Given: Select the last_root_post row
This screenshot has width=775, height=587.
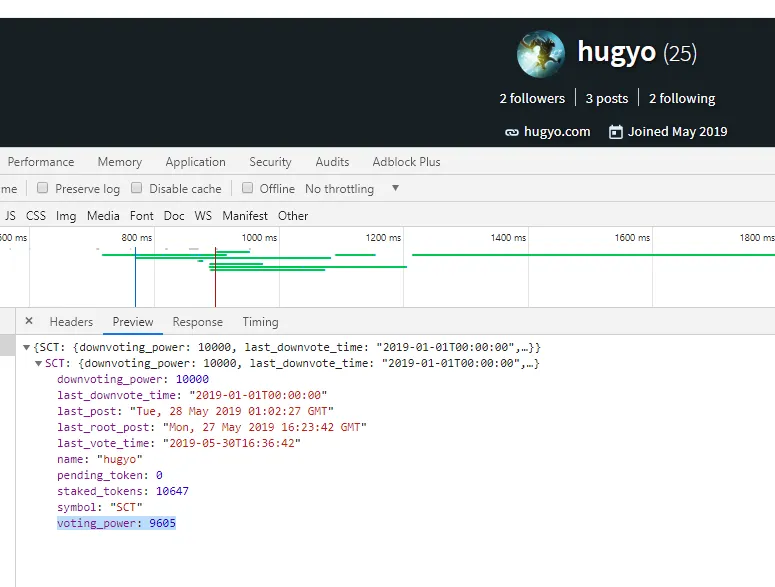Looking at the screenshot, I should click(x=212, y=427).
